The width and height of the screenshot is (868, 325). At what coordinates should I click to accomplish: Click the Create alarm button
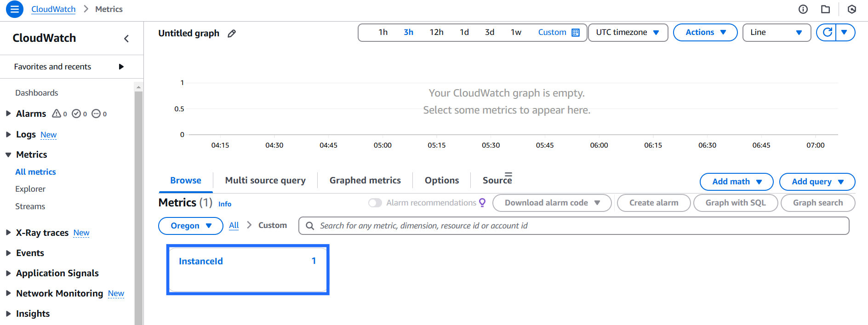653,203
